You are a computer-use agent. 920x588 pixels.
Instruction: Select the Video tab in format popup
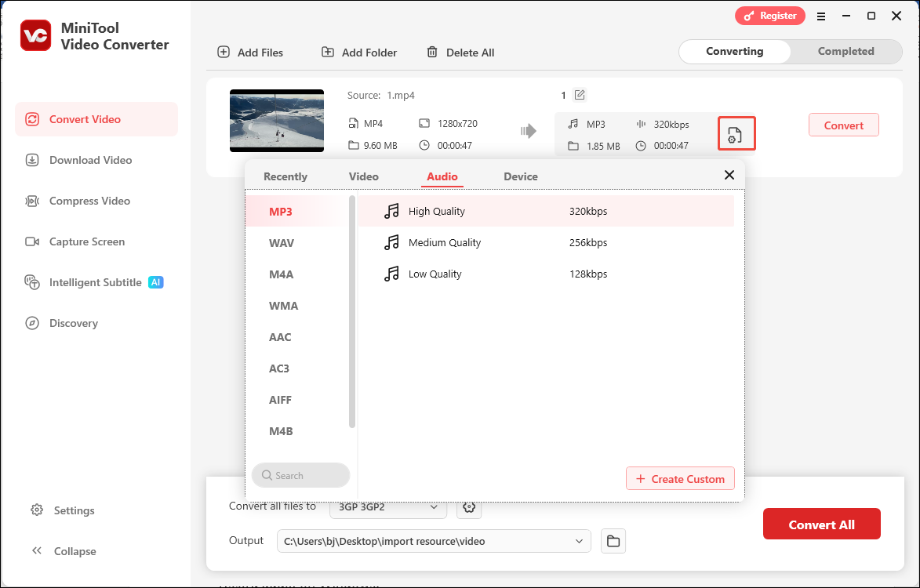pyautogui.click(x=363, y=176)
